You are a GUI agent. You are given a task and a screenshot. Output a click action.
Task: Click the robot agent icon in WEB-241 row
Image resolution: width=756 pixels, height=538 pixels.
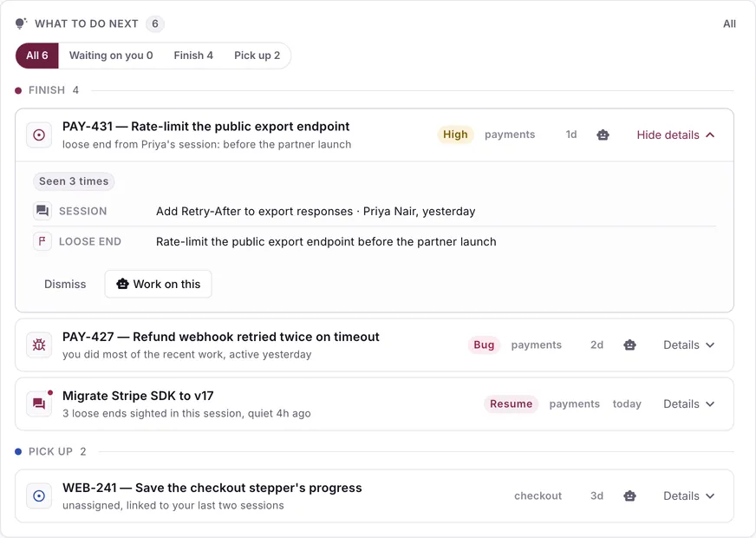(x=629, y=496)
